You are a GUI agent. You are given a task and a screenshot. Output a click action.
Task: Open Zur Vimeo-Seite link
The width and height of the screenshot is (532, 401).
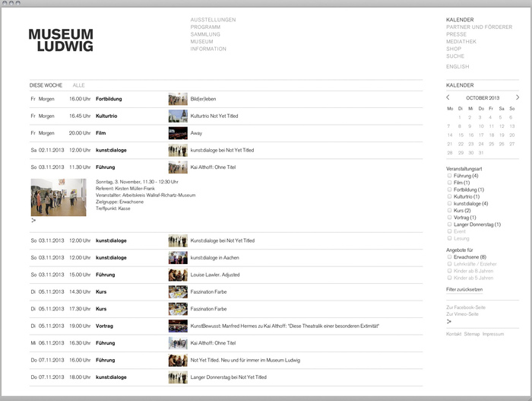(x=462, y=314)
